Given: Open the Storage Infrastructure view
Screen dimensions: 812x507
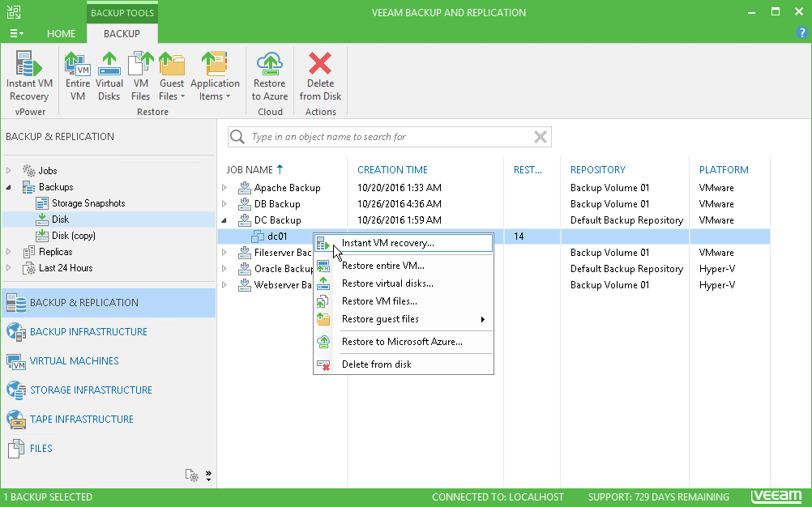Looking at the screenshot, I should [92, 390].
